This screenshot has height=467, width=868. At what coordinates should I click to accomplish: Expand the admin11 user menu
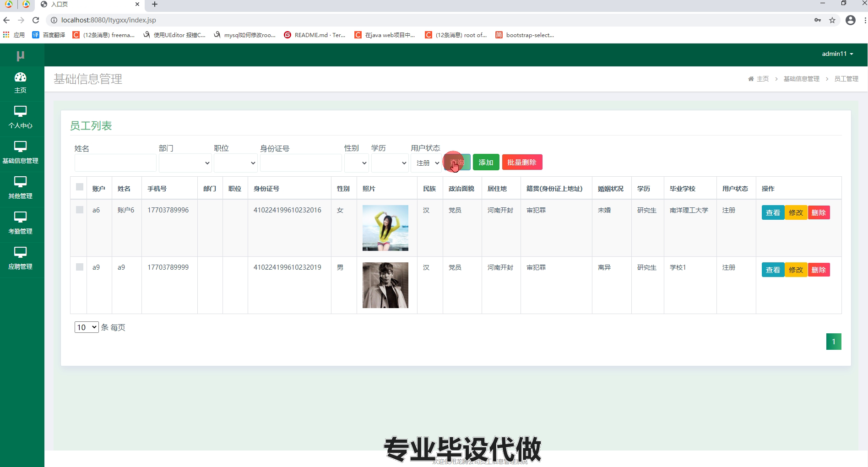point(837,54)
